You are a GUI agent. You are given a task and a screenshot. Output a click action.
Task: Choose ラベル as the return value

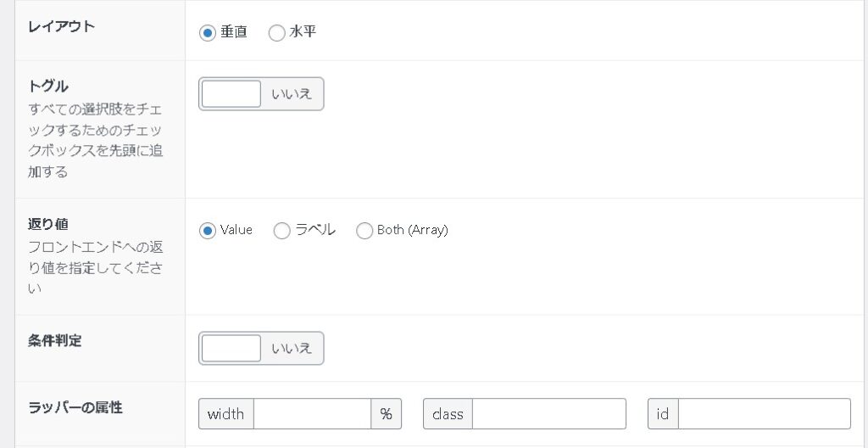coord(282,231)
